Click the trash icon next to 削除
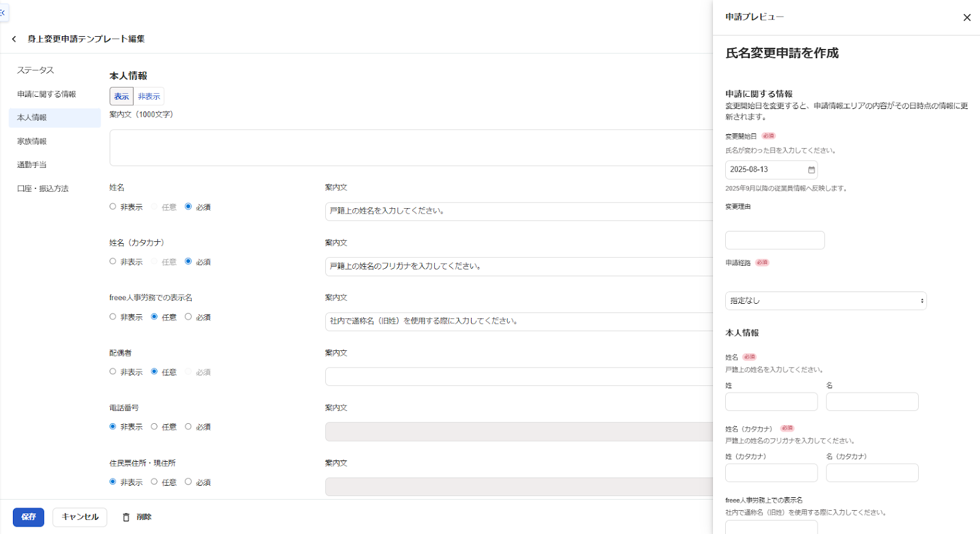 click(126, 517)
